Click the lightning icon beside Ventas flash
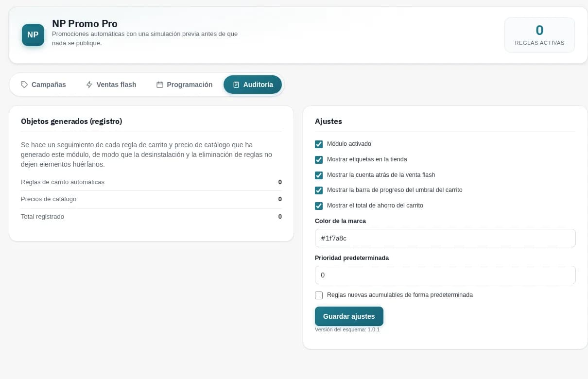The height and width of the screenshot is (379, 588). 89,85
